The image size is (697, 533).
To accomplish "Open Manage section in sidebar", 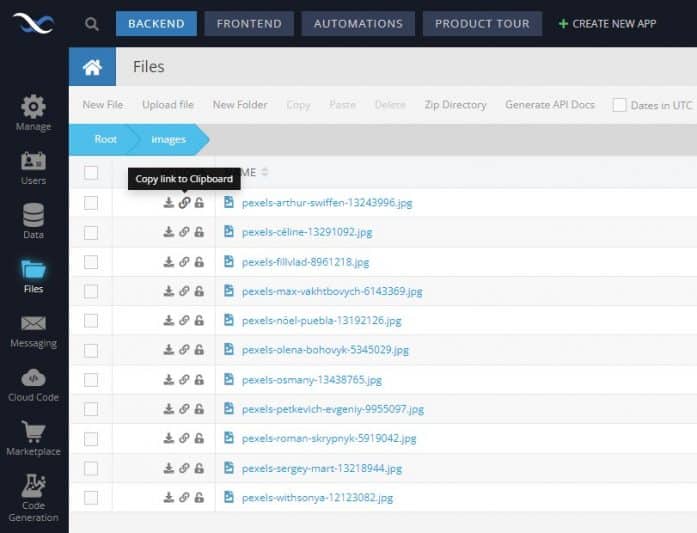I will [33, 112].
